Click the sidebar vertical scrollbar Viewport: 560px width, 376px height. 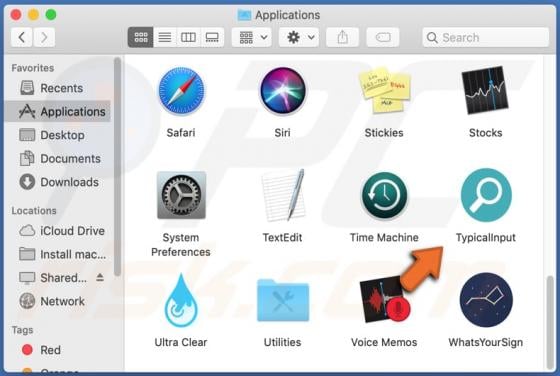tap(117, 166)
